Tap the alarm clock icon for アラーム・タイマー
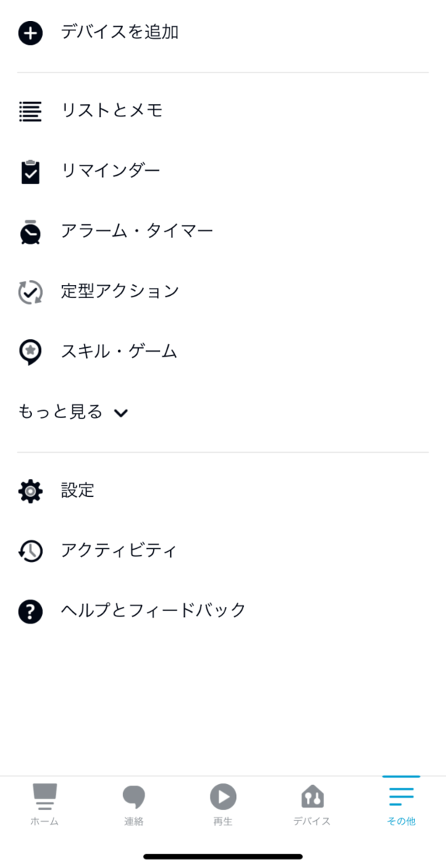This screenshot has width=446, height=868. click(x=30, y=231)
